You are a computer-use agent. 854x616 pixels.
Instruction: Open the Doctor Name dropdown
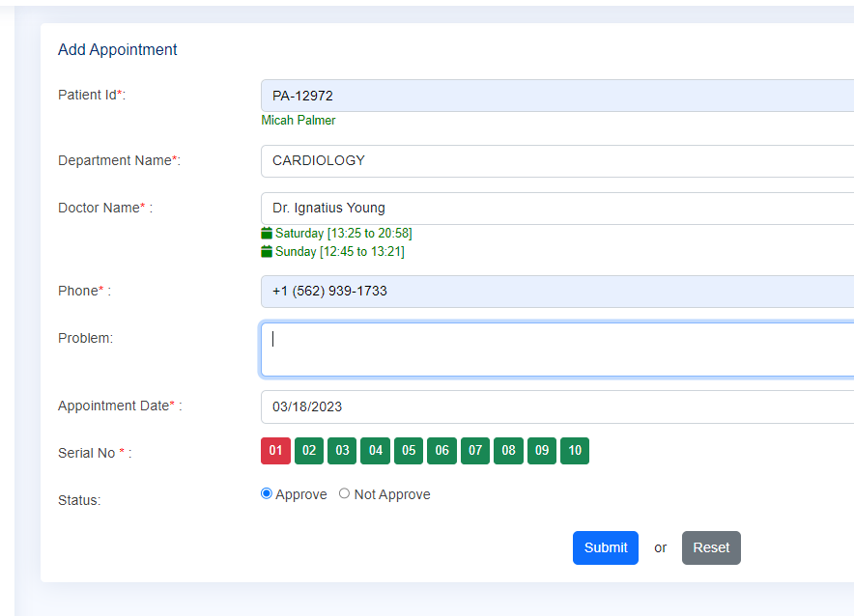(x=557, y=209)
